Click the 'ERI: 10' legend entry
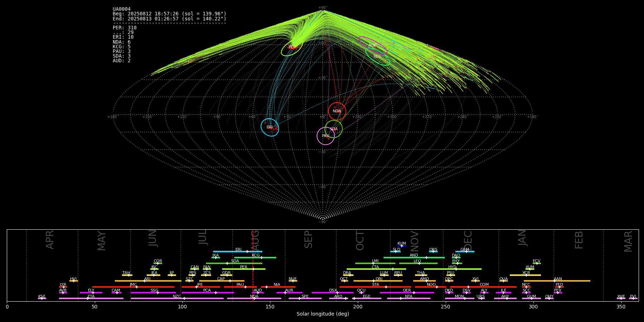Viewport: 644px width, 322px height. pyautogui.click(x=123, y=37)
